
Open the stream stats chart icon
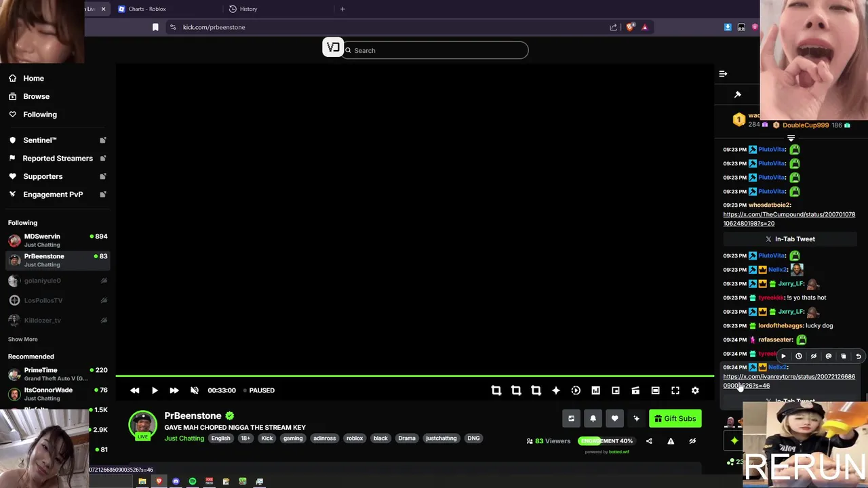pyautogui.click(x=595, y=390)
